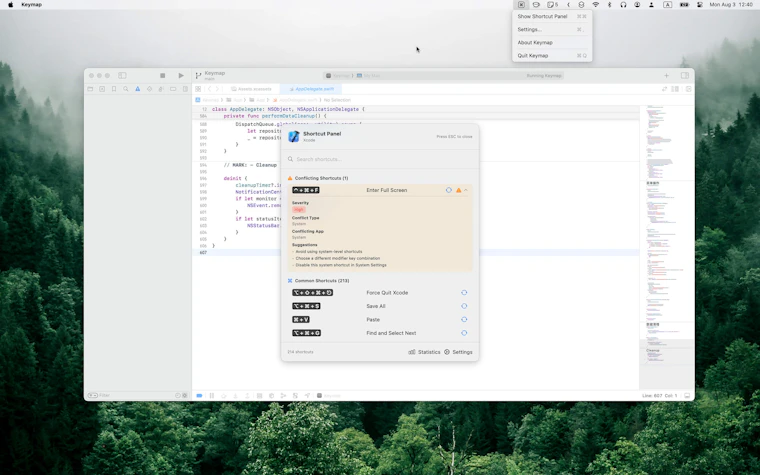Click circle icon on Find and Select Next row
760x475 pixels.
(x=464, y=333)
